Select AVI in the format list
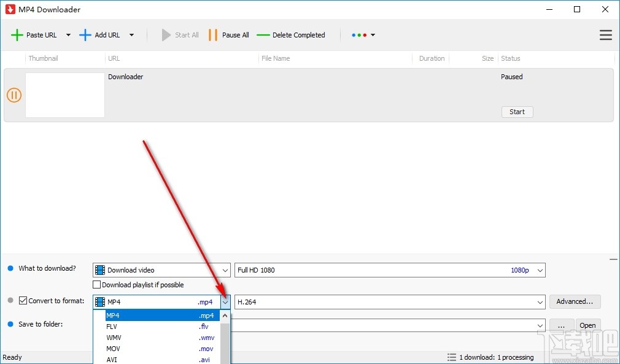The height and width of the screenshot is (364, 620). tap(162, 359)
